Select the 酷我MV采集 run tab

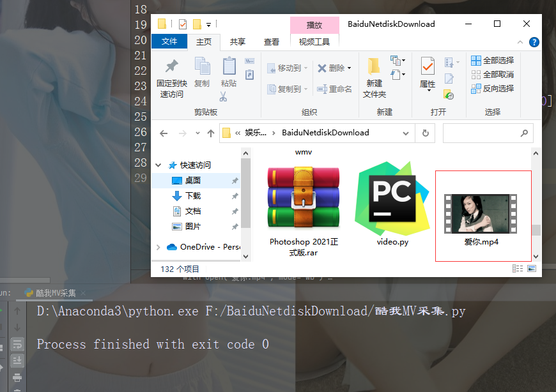coord(56,293)
